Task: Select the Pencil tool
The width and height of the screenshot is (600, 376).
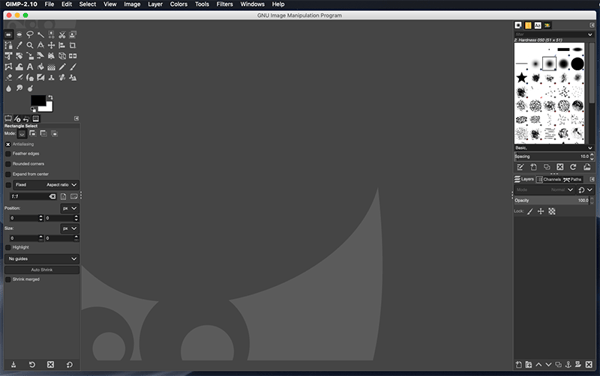Action: 62,67
